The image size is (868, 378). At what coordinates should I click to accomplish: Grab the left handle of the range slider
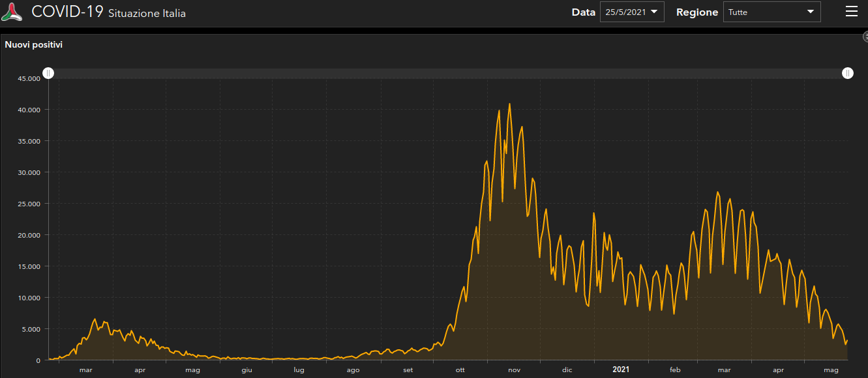pyautogui.click(x=48, y=73)
